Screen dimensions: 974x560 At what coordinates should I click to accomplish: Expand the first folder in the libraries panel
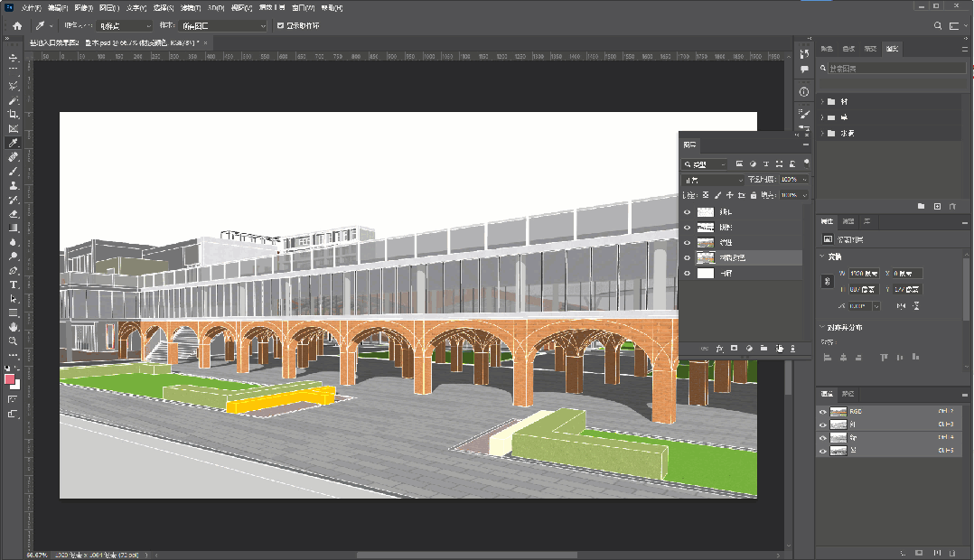822,101
